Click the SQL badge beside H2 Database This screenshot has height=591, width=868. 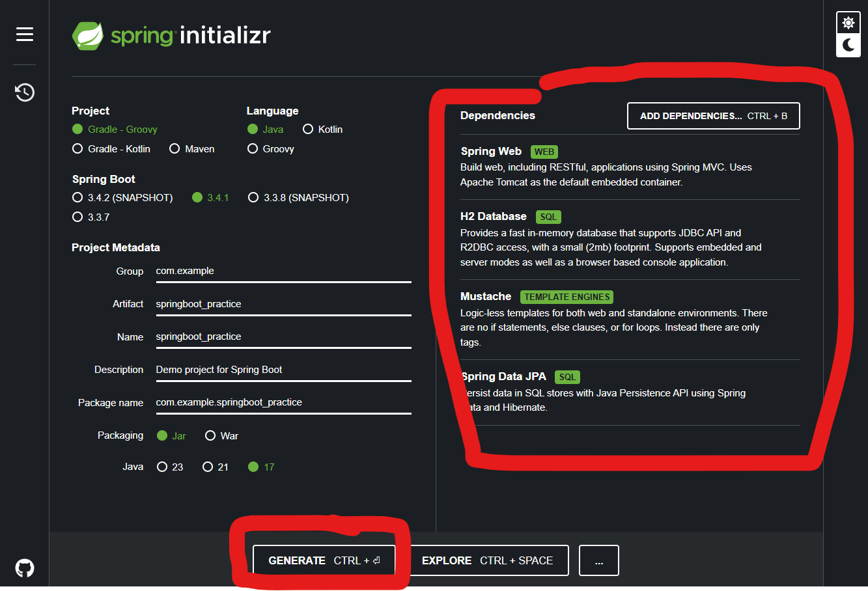(549, 217)
